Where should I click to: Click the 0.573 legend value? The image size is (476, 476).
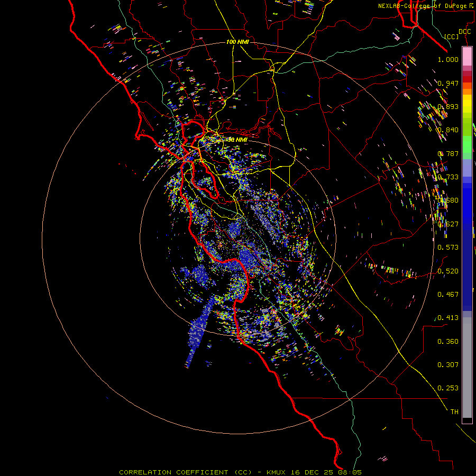(x=448, y=248)
